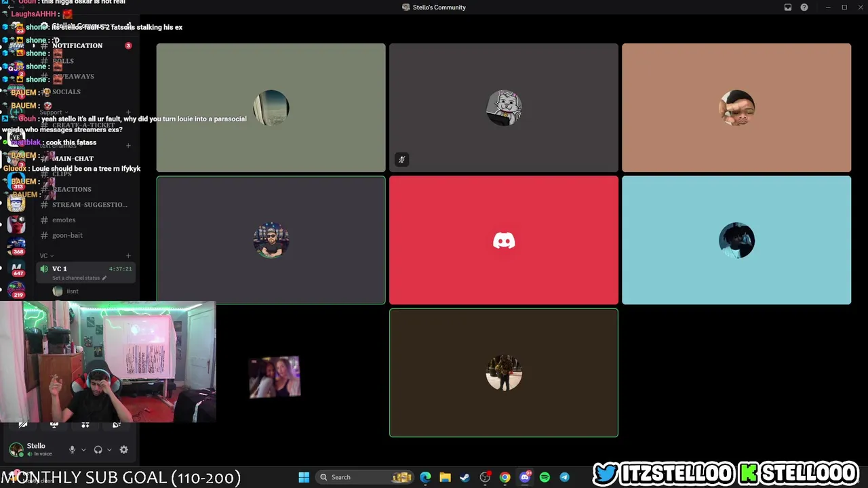868x488 pixels.
Task: Open the headphones output options dropdown
Action: (x=108, y=449)
